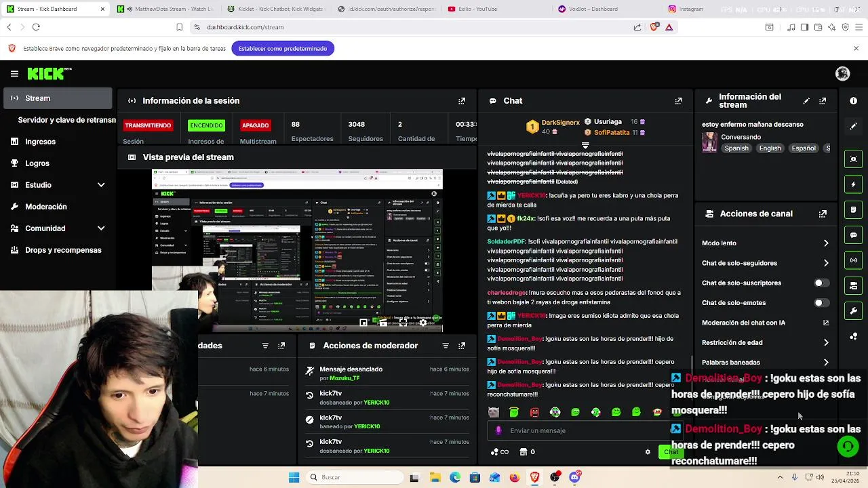Collapse the chat leaderboard arrow
Image resolution: width=868 pixels, height=488 pixels.
click(585, 145)
